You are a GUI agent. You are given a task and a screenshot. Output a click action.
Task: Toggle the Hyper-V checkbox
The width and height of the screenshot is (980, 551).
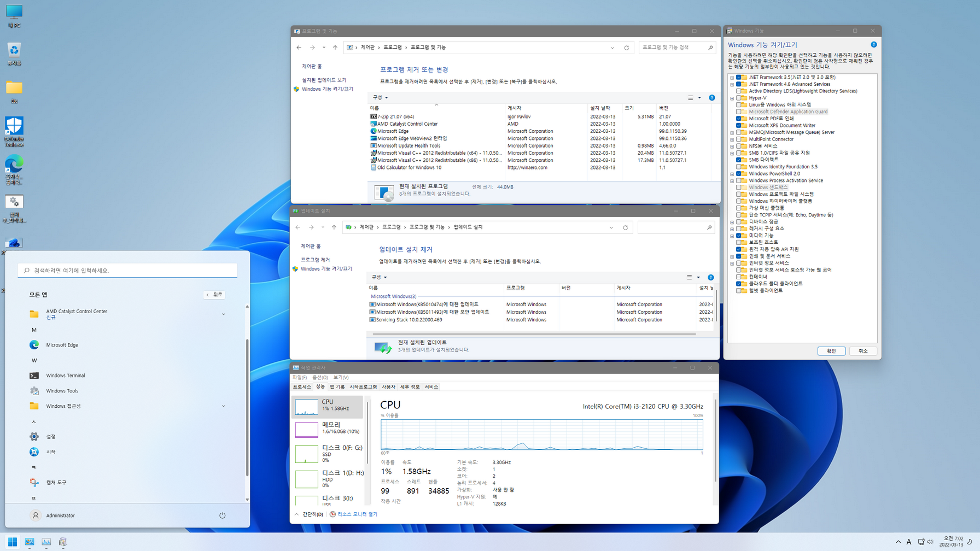tap(738, 98)
